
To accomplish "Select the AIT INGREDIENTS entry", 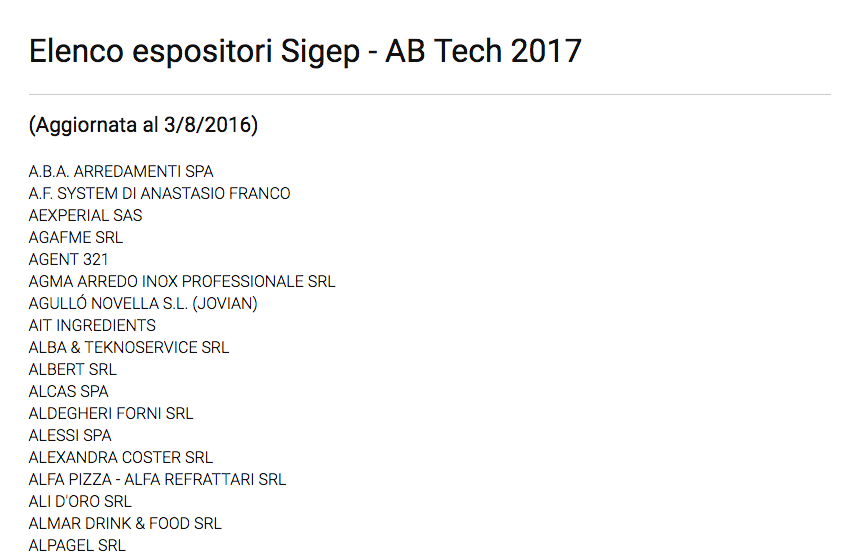I will (x=92, y=325).
